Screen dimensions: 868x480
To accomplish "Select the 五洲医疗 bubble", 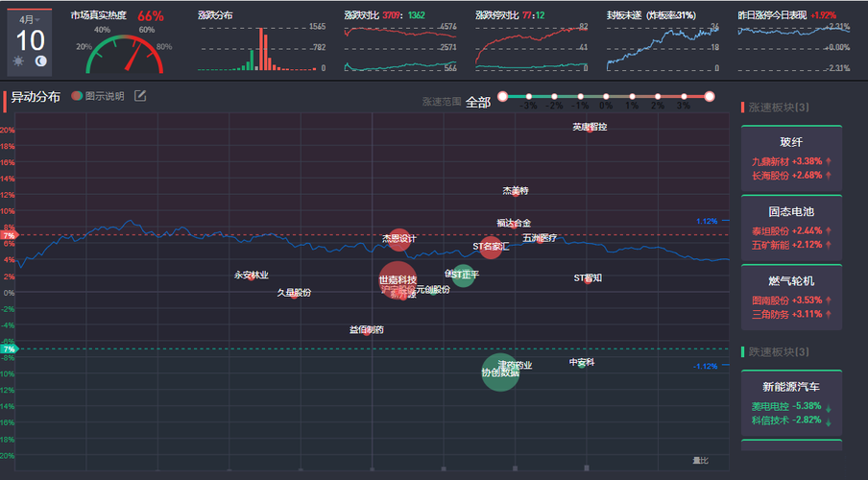I will click(x=541, y=240).
